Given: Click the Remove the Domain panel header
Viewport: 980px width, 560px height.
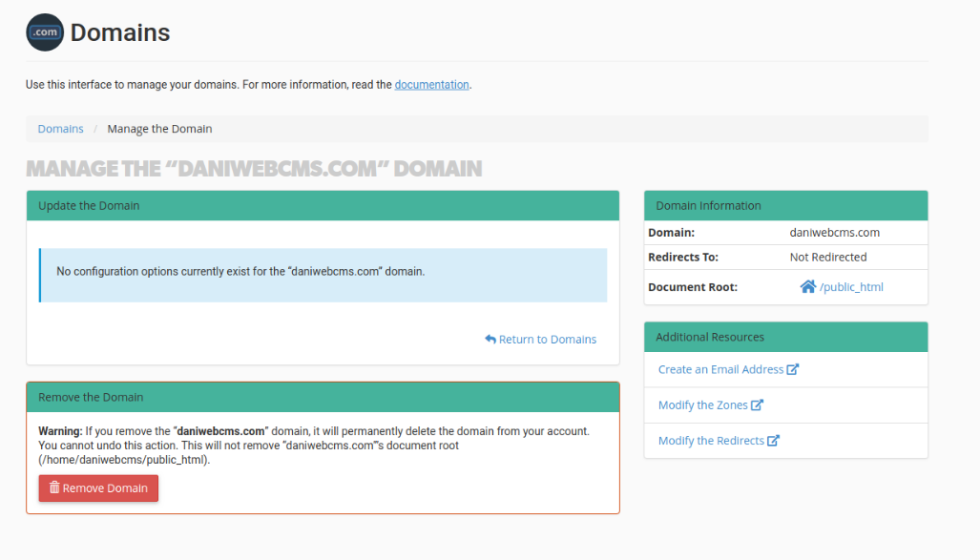Looking at the screenshot, I should pos(323,397).
